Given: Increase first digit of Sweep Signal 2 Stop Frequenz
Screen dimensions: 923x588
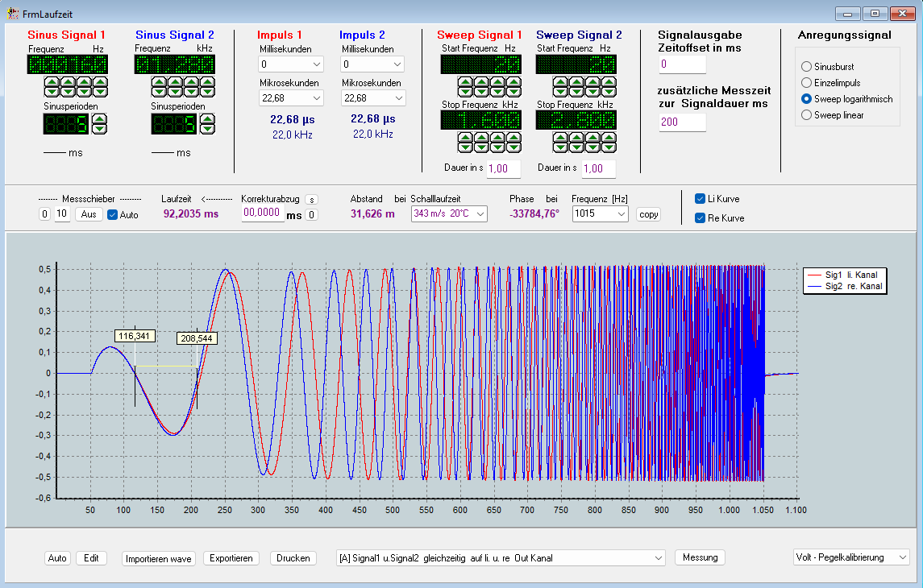Looking at the screenshot, I should click(560, 138).
